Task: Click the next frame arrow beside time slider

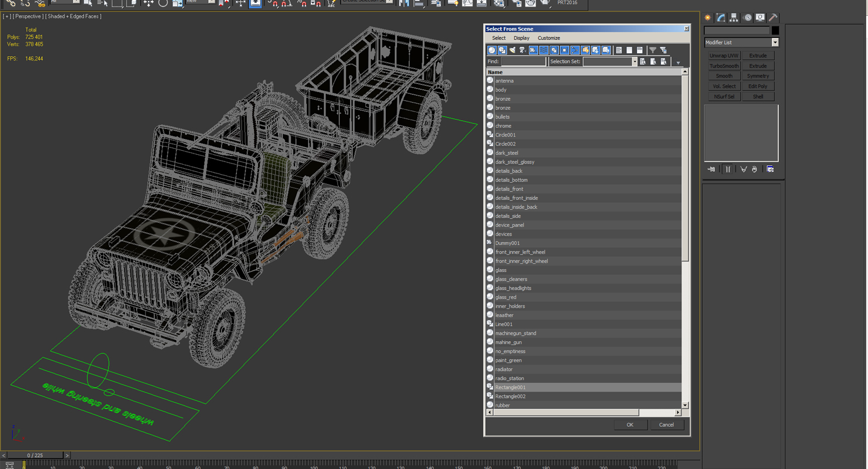Action: click(67, 456)
